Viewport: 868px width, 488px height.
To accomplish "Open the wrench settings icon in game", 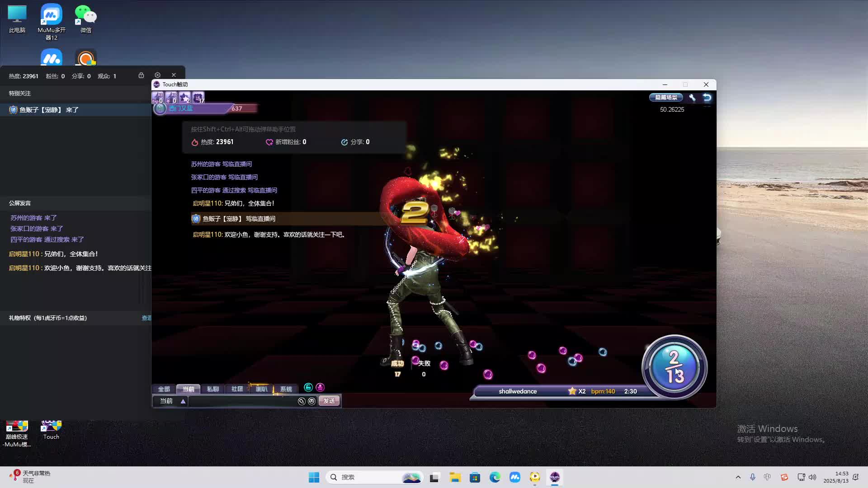I will pyautogui.click(x=692, y=98).
